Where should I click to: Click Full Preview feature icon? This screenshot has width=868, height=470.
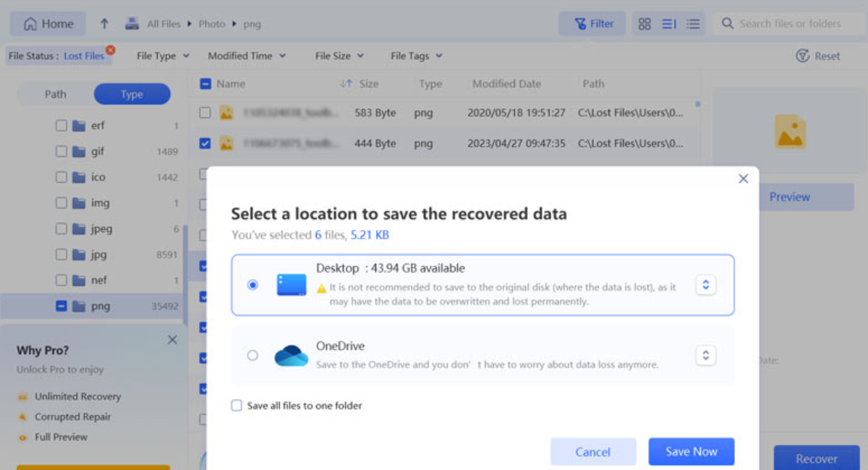[x=22, y=437]
